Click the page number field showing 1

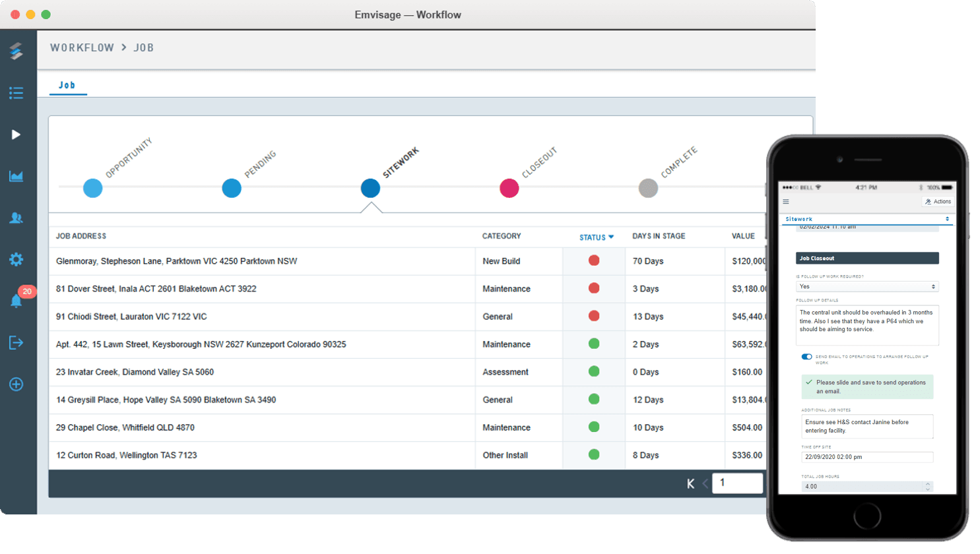pos(738,483)
